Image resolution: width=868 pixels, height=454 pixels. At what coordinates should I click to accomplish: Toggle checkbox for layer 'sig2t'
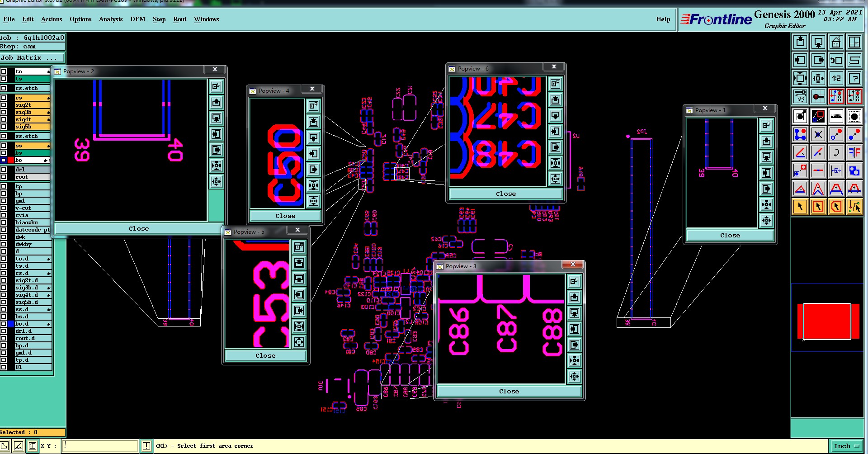tap(4, 105)
